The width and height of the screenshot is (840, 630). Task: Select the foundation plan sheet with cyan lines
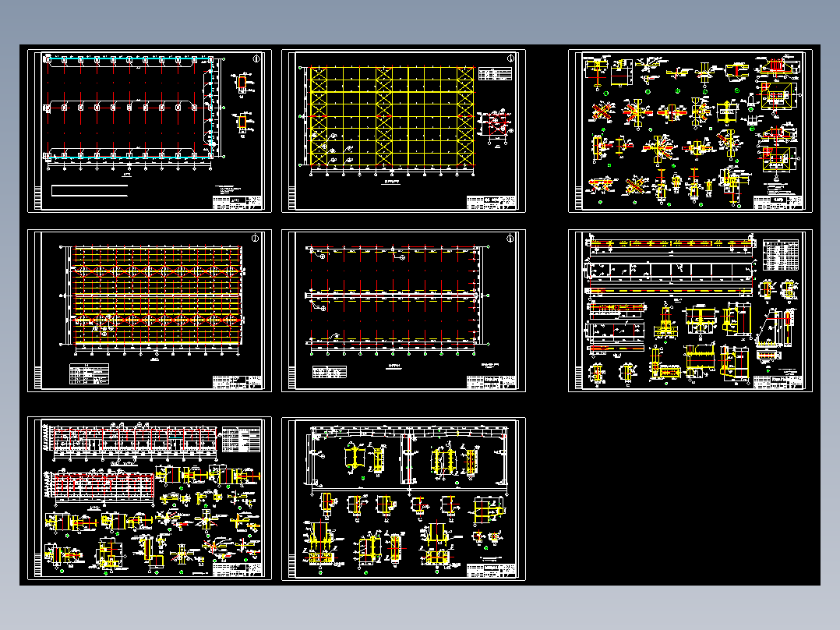pyautogui.click(x=150, y=131)
